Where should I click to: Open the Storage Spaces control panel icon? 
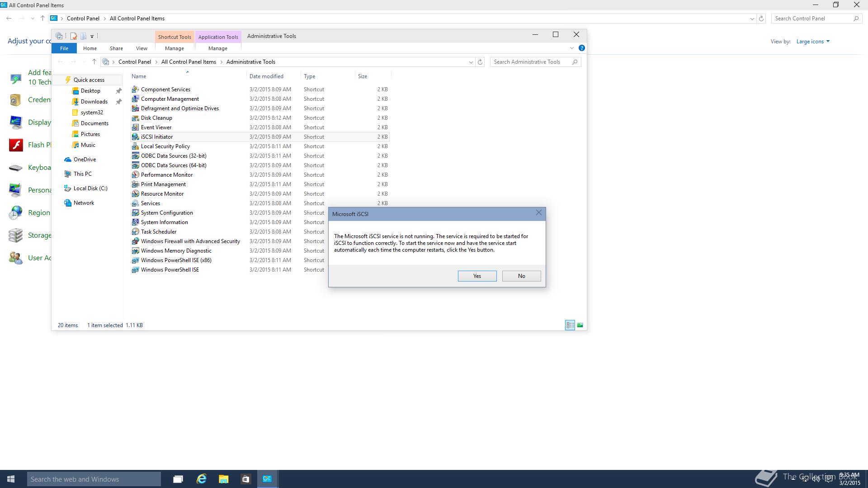pyautogui.click(x=16, y=235)
